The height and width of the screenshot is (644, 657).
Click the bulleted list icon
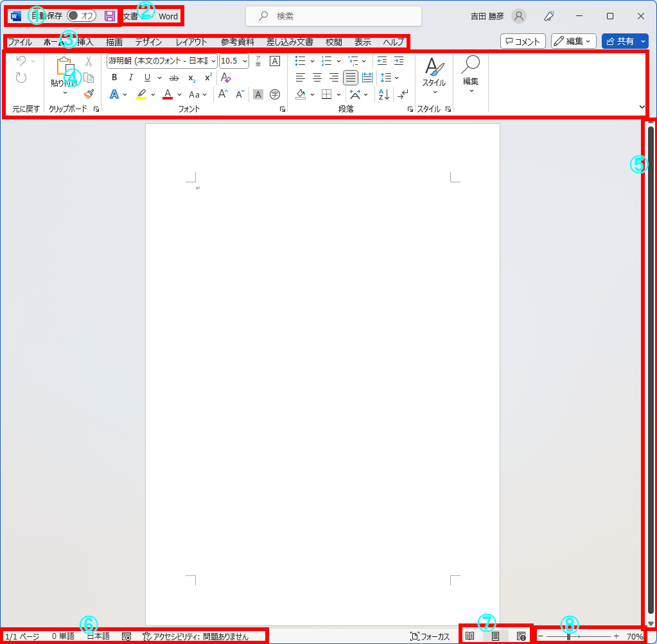pyautogui.click(x=300, y=61)
